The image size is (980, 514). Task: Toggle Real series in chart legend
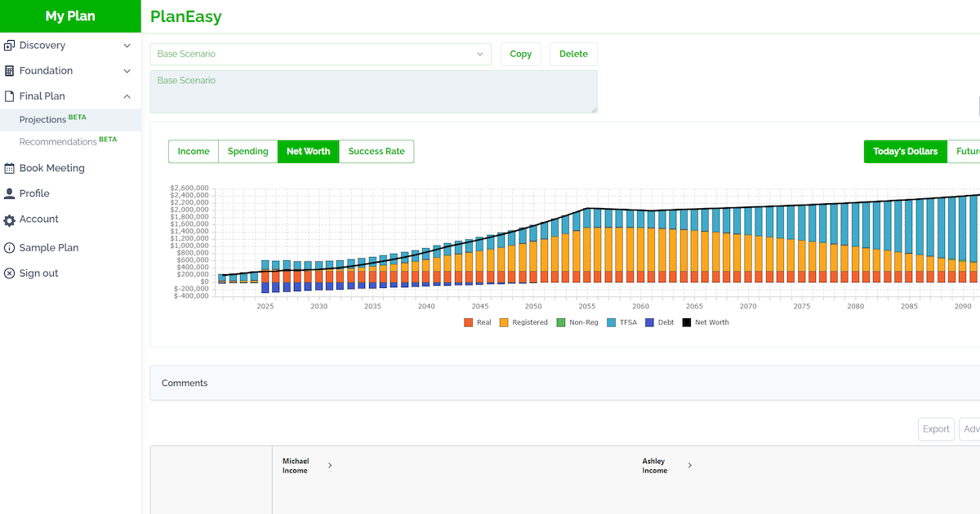point(478,322)
